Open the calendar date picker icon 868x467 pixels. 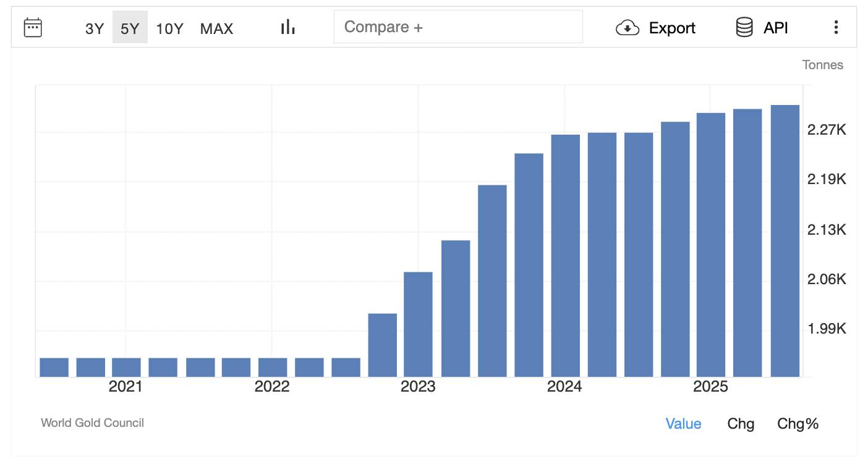(32, 27)
